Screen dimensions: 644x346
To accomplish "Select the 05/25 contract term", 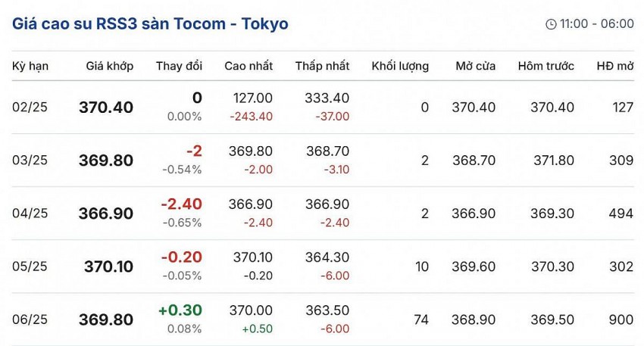I will 30,267.
